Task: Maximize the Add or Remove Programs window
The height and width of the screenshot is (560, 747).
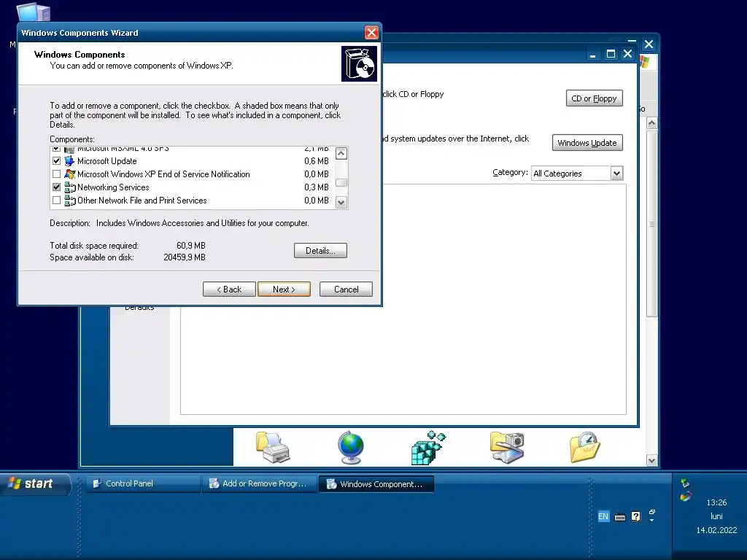Action: (611, 54)
